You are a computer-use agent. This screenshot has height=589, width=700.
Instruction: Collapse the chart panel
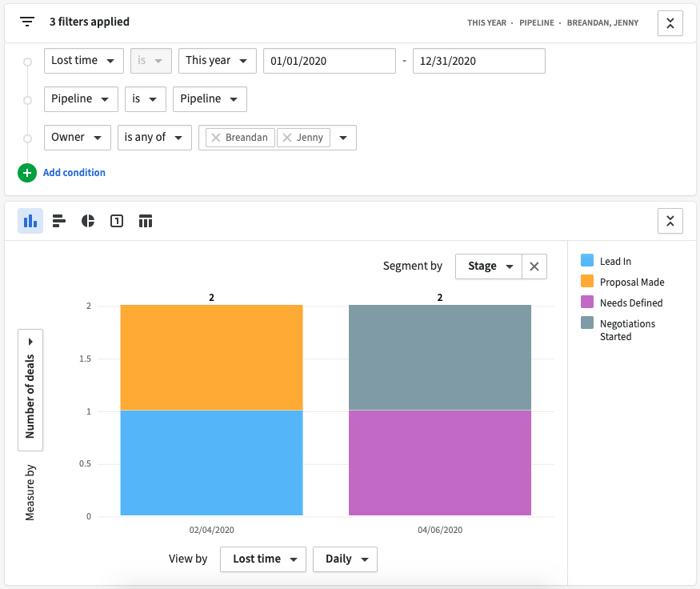670,221
